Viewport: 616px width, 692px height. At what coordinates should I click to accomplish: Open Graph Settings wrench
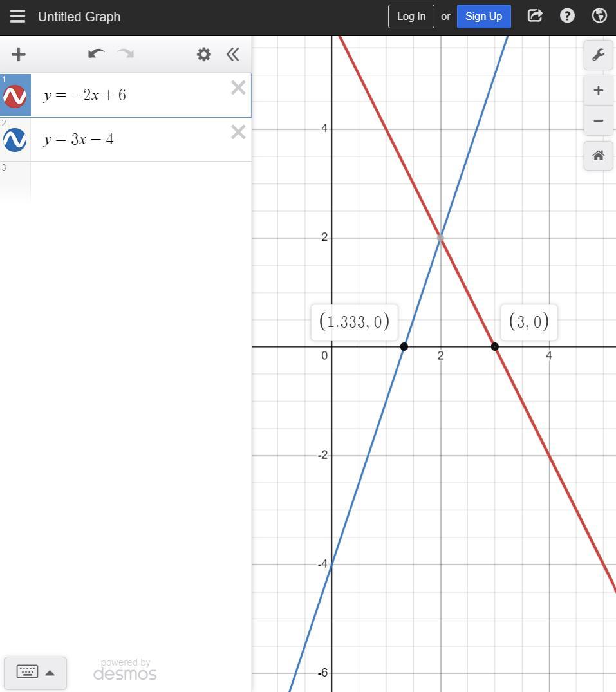point(599,55)
